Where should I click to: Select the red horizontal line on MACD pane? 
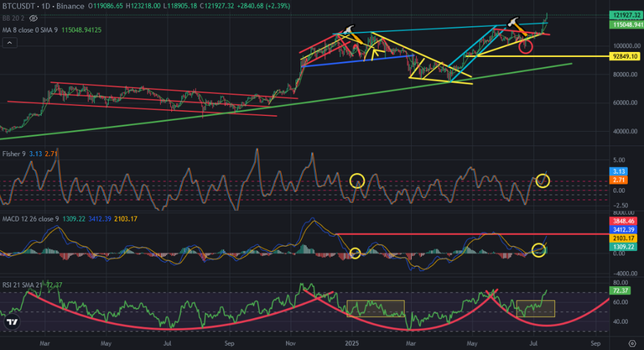pyautogui.click(x=472, y=234)
